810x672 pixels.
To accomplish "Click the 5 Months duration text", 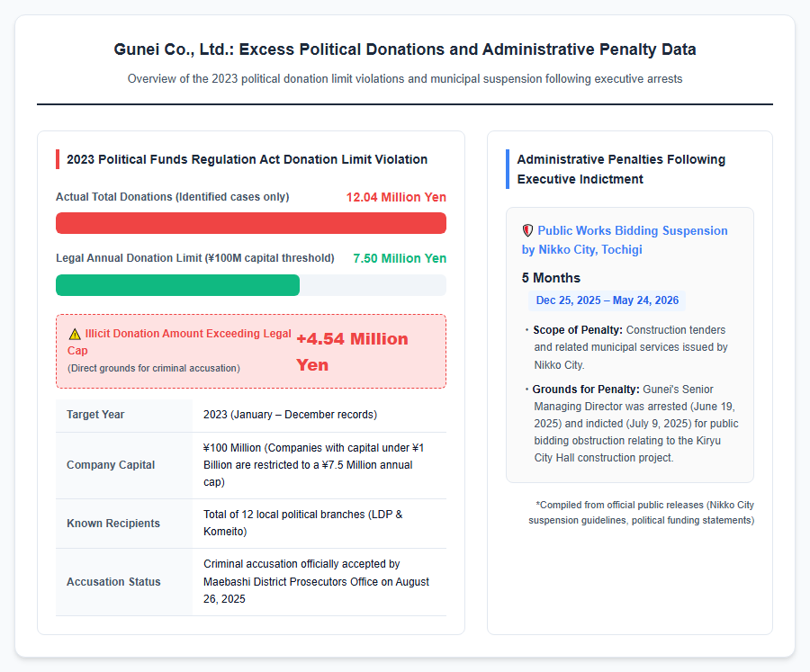I will [x=551, y=278].
